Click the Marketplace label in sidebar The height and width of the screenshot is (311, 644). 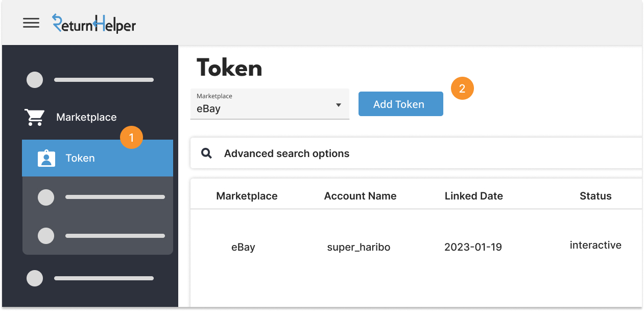[x=86, y=117]
